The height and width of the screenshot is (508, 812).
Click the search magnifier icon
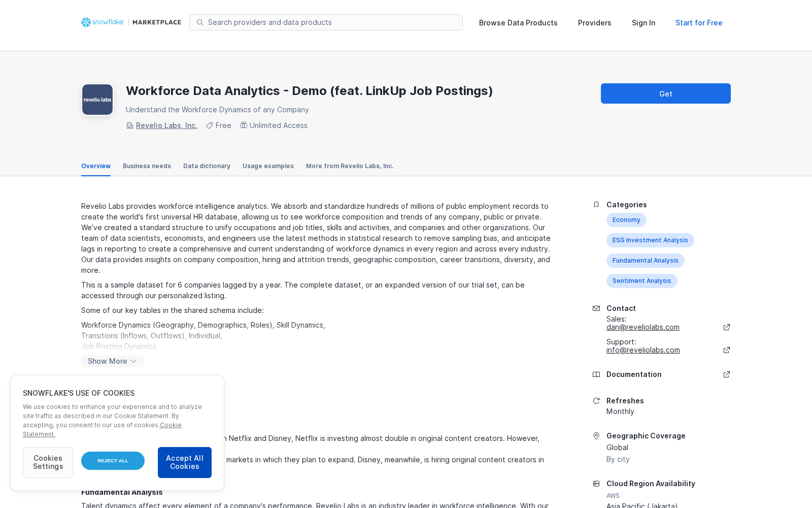point(200,22)
